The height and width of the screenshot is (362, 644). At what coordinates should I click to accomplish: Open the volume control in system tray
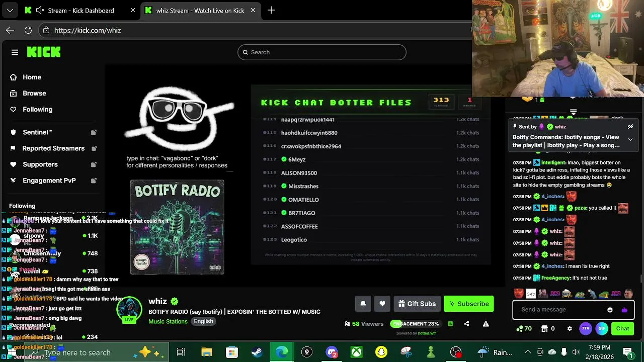[576, 352]
